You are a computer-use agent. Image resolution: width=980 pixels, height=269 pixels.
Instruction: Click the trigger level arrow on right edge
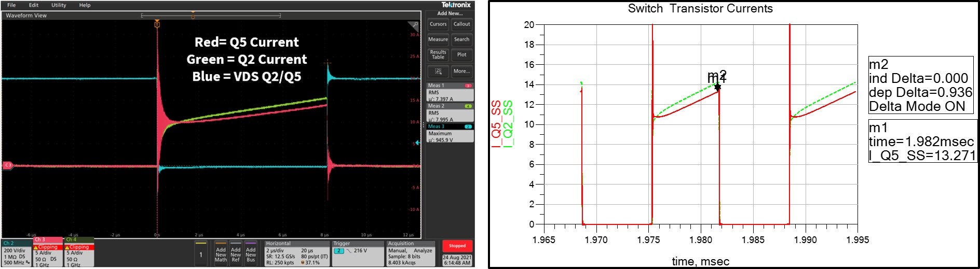click(x=418, y=143)
